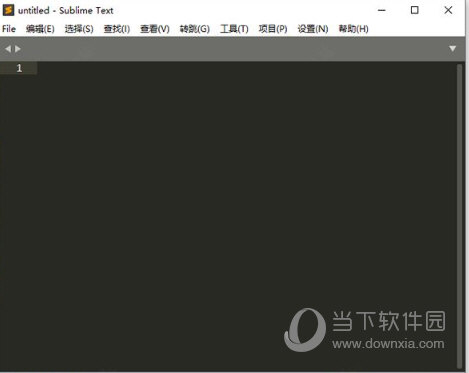469x373 pixels.
Task: Click the left tab scroll arrow
Action: coord(8,49)
